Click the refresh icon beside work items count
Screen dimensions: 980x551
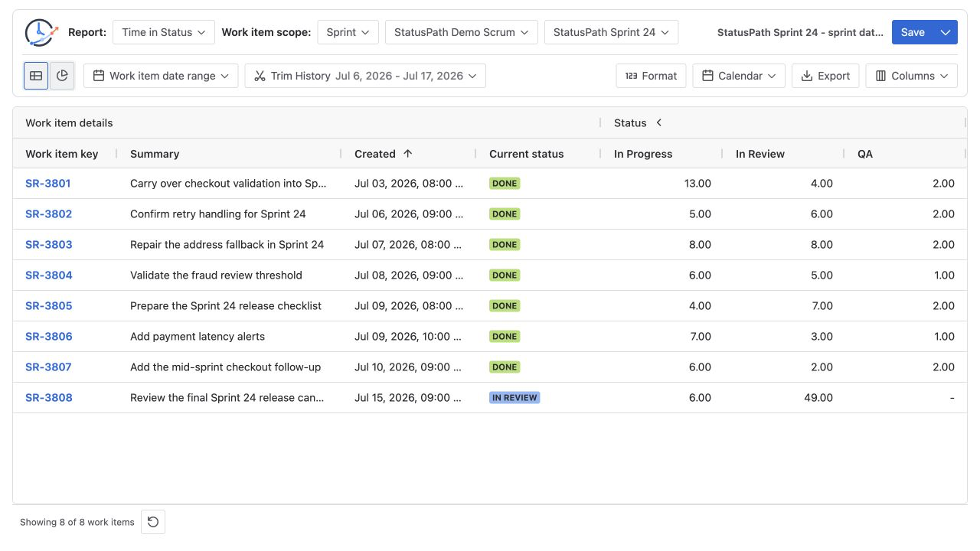coord(153,522)
